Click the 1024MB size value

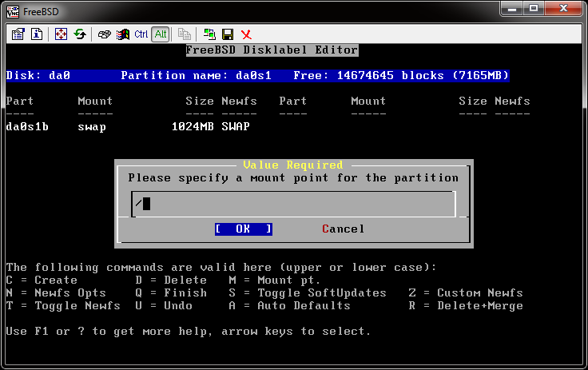tap(193, 126)
